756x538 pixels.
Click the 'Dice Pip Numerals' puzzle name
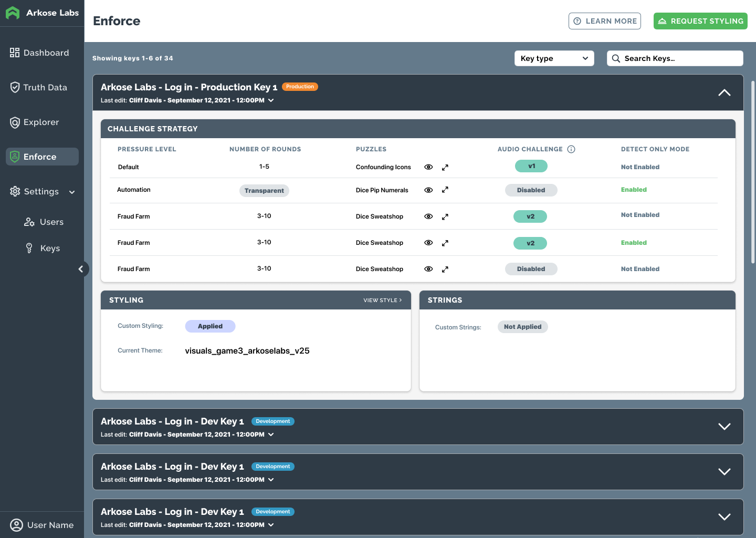pyautogui.click(x=382, y=190)
